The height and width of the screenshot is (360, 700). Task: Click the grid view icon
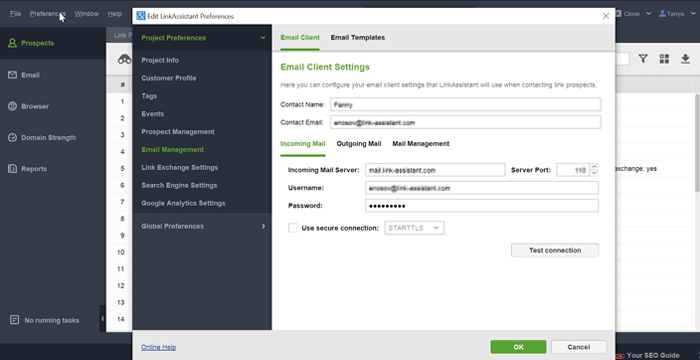[664, 59]
